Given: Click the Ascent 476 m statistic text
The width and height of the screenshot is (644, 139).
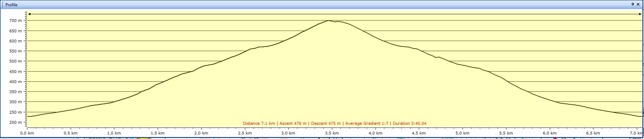Looking at the screenshot, I should (x=293, y=123).
